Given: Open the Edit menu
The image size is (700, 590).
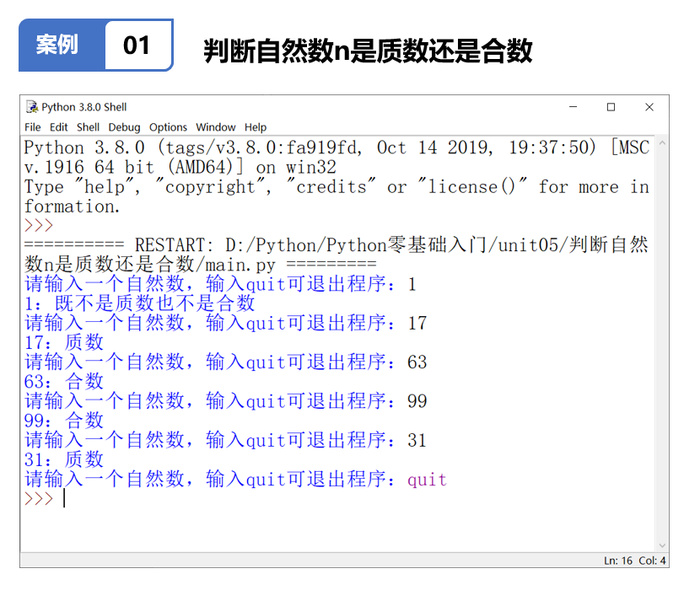Looking at the screenshot, I should [58, 127].
